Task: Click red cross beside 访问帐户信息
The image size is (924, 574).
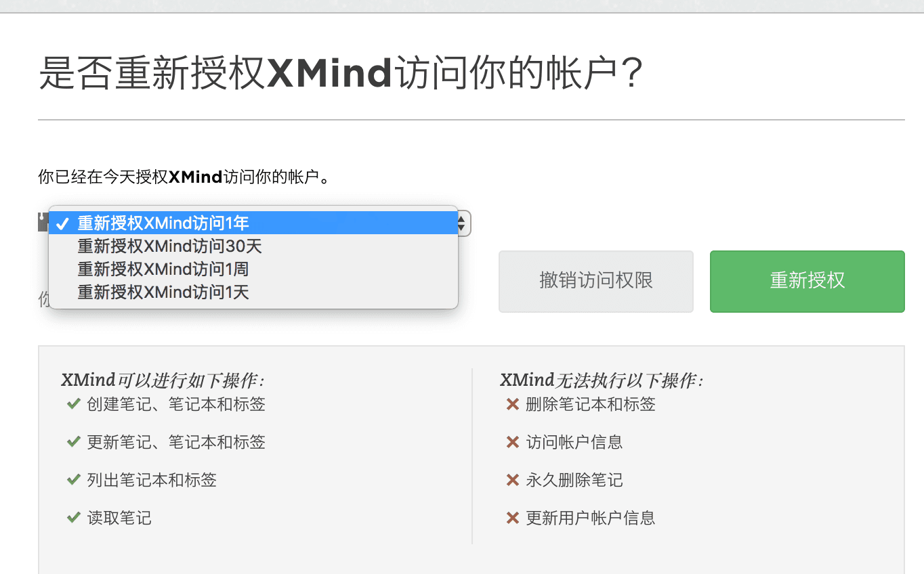Action: [513, 442]
